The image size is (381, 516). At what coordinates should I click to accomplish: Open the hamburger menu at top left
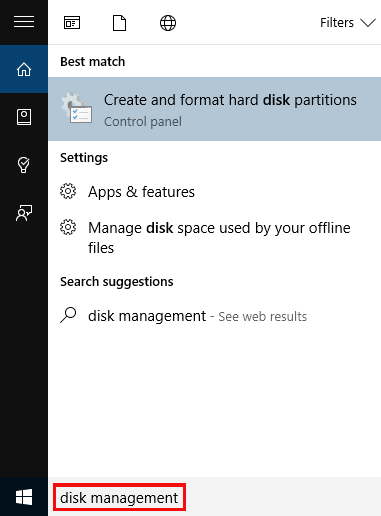tap(24, 22)
